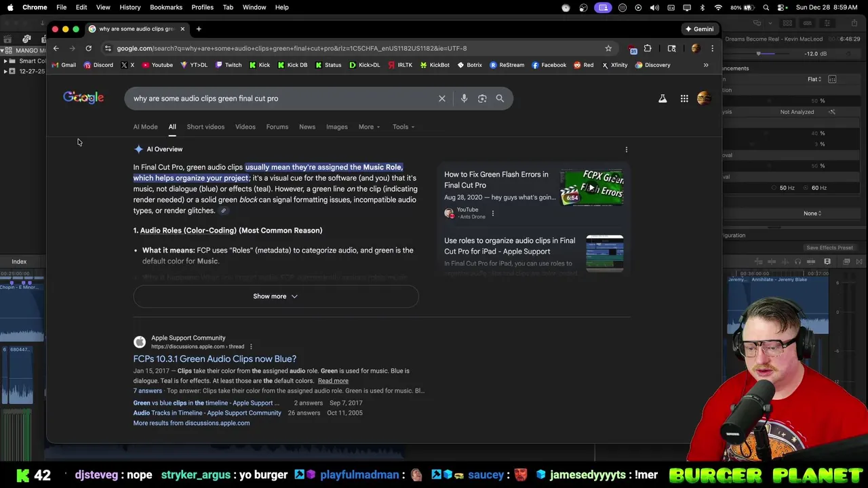Open FCPs 10.3.1 Green Audio Clips result
The width and height of the screenshot is (868, 488).
(215, 359)
